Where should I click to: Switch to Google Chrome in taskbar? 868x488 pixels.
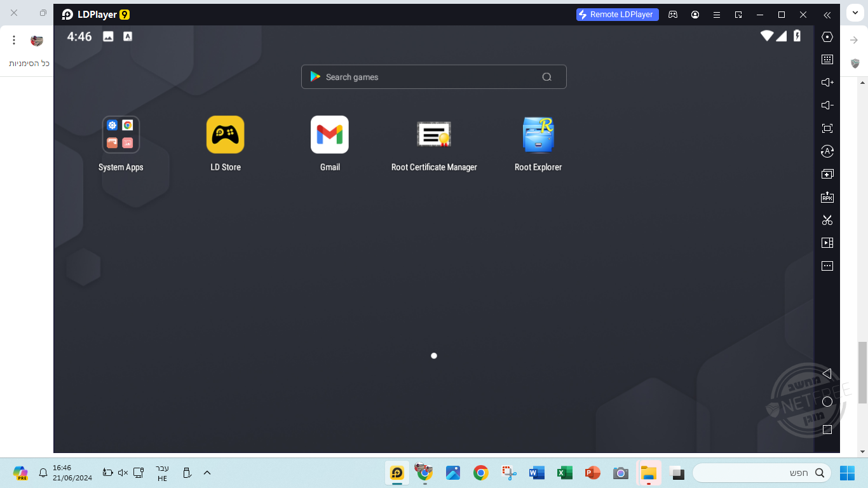(481, 473)
